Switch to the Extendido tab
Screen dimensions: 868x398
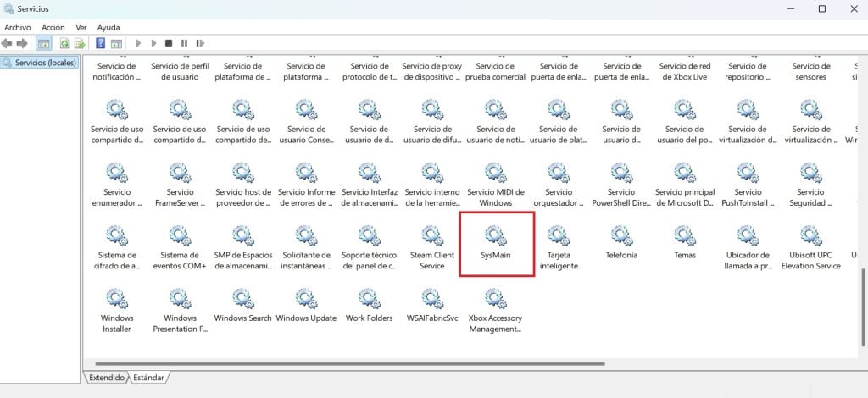[x=107, y=378]
